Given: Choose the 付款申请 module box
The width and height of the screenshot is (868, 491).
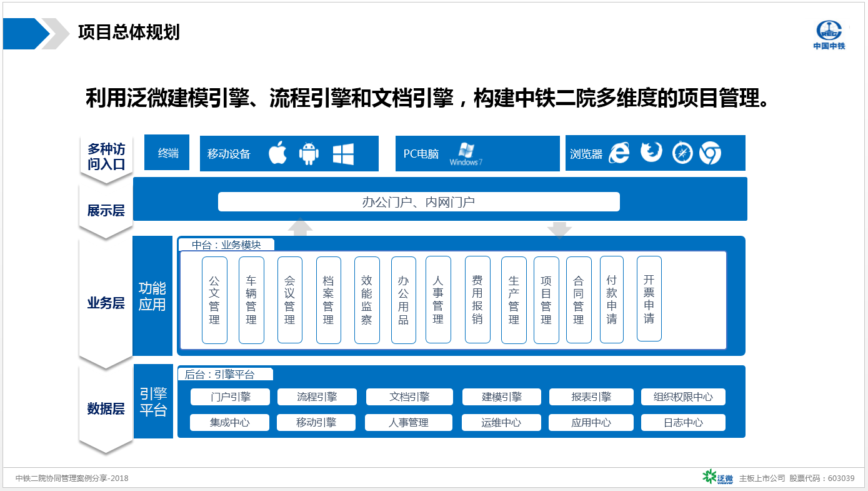Looking at the screenshot, I should [x=612, y=300].
